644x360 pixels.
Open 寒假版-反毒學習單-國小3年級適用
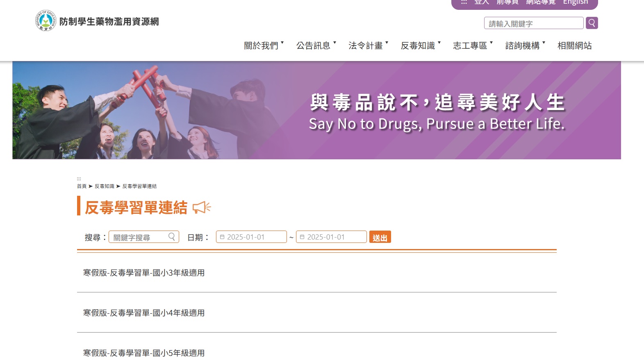coord(144,273)
